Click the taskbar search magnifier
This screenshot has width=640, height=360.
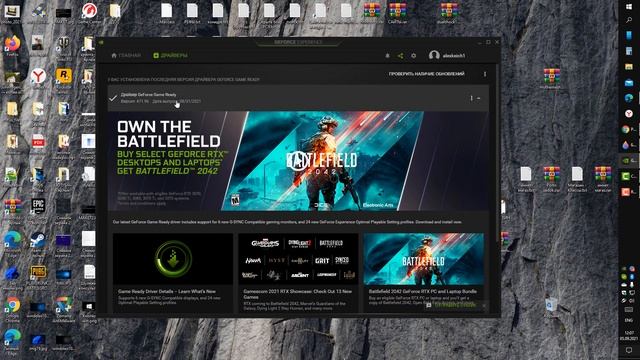[x=629, y=20]
